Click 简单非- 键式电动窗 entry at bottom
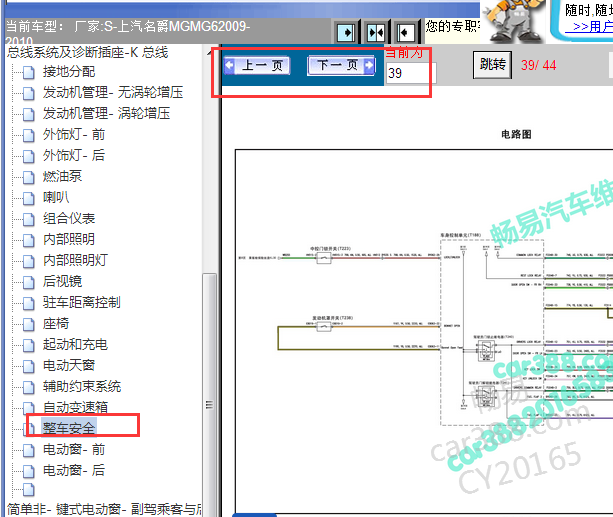Screen dimensions: 613x517 [x=104, y=509]
